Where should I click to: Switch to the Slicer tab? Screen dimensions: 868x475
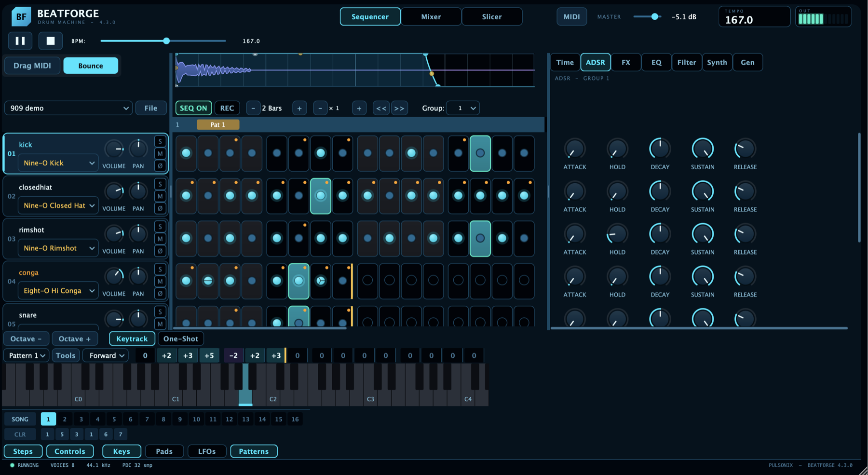coord(492,16)
